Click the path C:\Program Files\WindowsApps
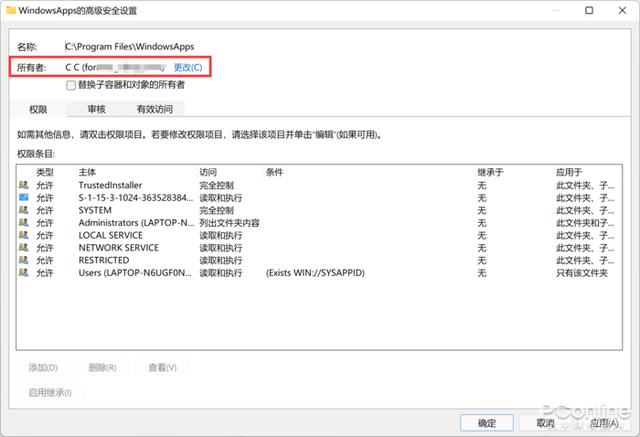Viewport: 640px width, 437px height. coord(130,47)
